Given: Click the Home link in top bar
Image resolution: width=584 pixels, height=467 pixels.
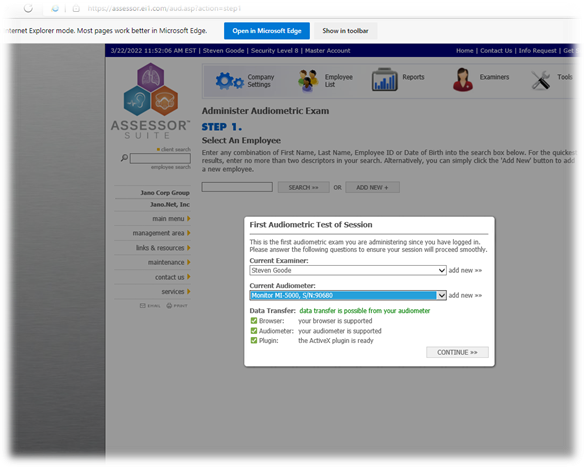Looking at the screenshot, I should 464,51.
